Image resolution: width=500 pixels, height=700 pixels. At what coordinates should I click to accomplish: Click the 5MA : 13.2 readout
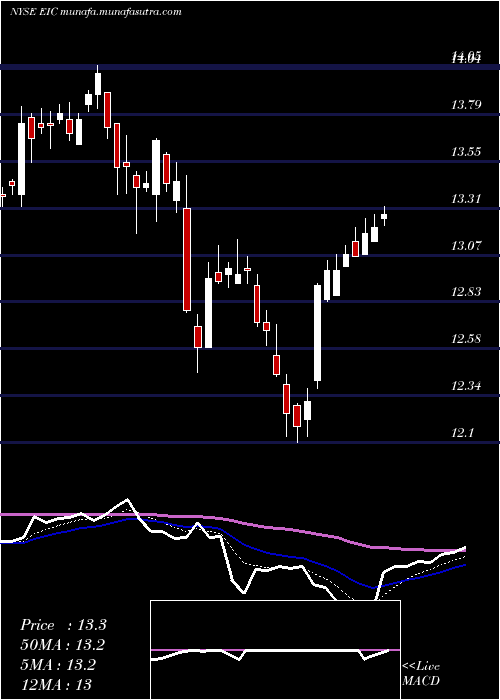58,664
